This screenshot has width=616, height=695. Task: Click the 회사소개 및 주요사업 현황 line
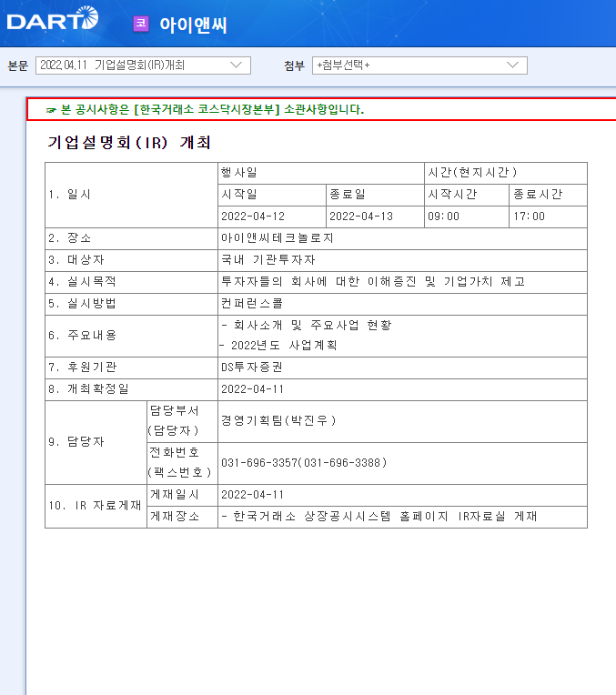(x=307, y=326)
